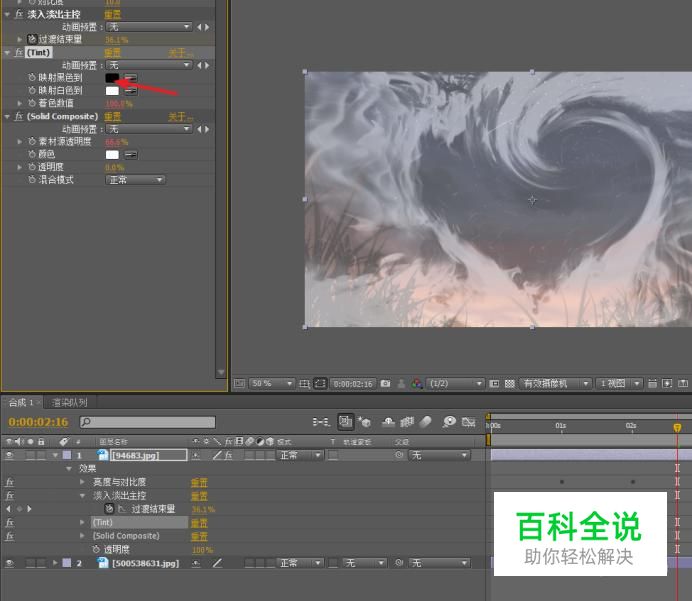Open 动画预置 dropdown under Tint
Viewport: 692px width, 601px height.
(149, 65)
